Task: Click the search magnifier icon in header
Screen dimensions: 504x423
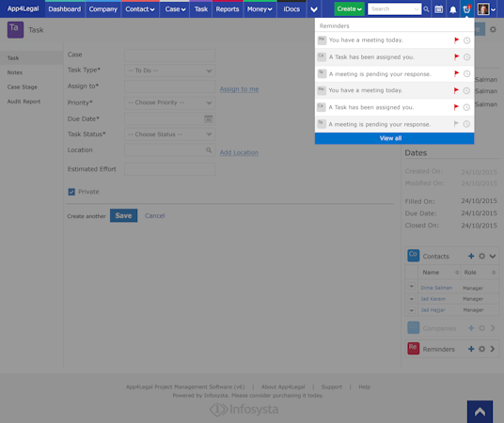Action: (426, 9)
